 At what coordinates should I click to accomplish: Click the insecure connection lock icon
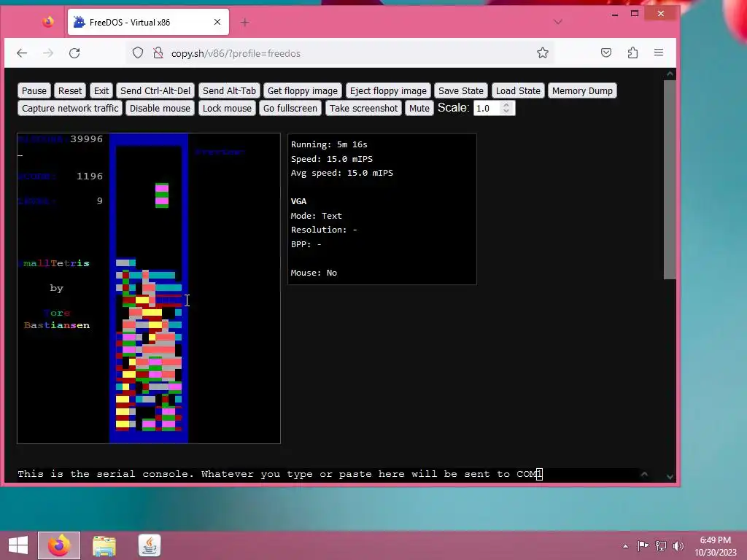click(x=158, y=52)
